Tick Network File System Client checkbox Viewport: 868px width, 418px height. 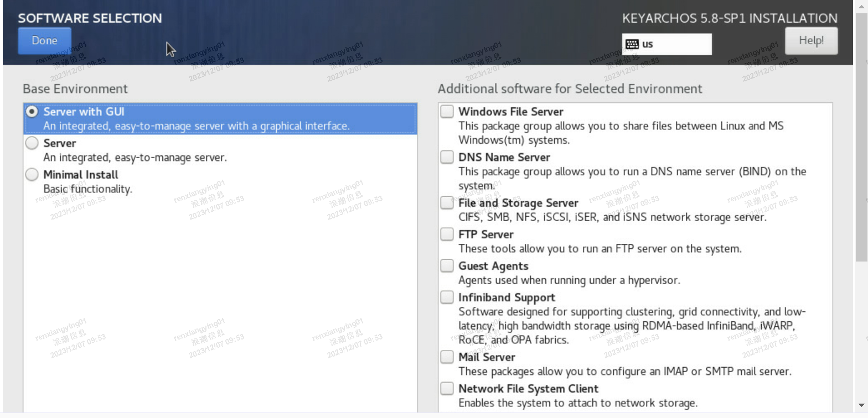447,389
